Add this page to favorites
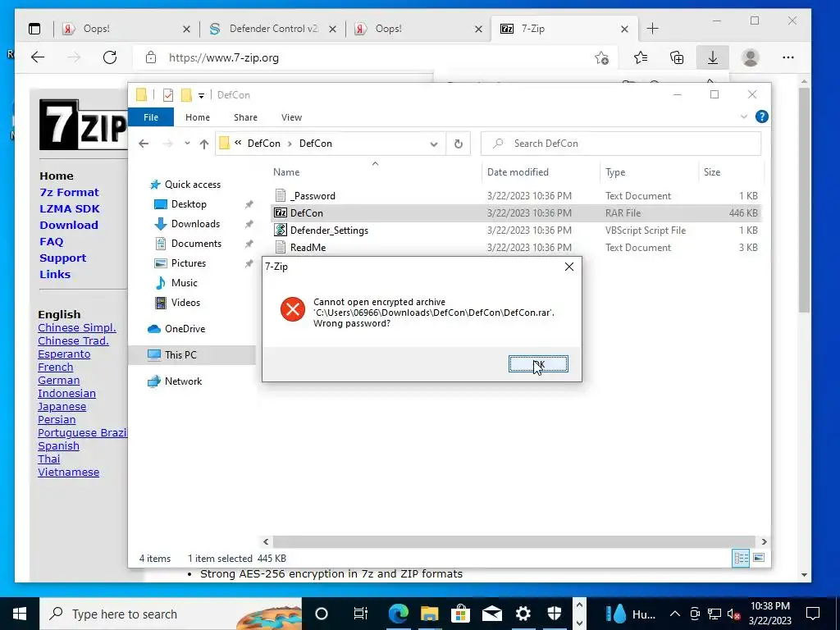Image resolution: width=840 pixels, height=630 pixels. (x=601, y=58)
